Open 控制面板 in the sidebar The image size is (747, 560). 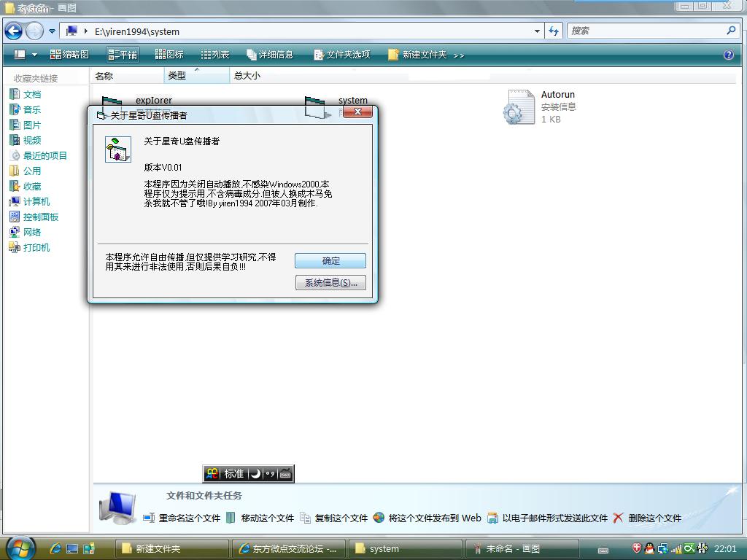click(34, 217)
